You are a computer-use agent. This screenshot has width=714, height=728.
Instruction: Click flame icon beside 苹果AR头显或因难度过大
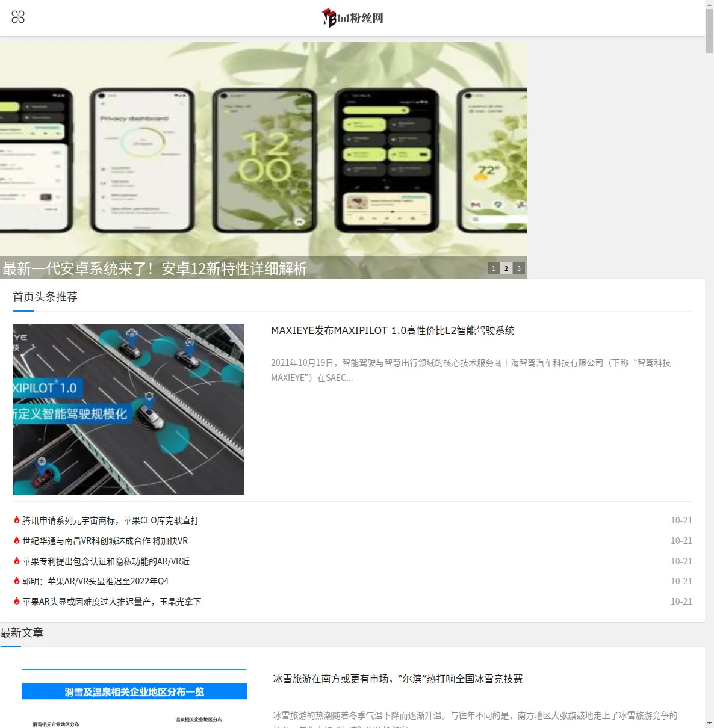pyautogui.click(x=17, y=601)
